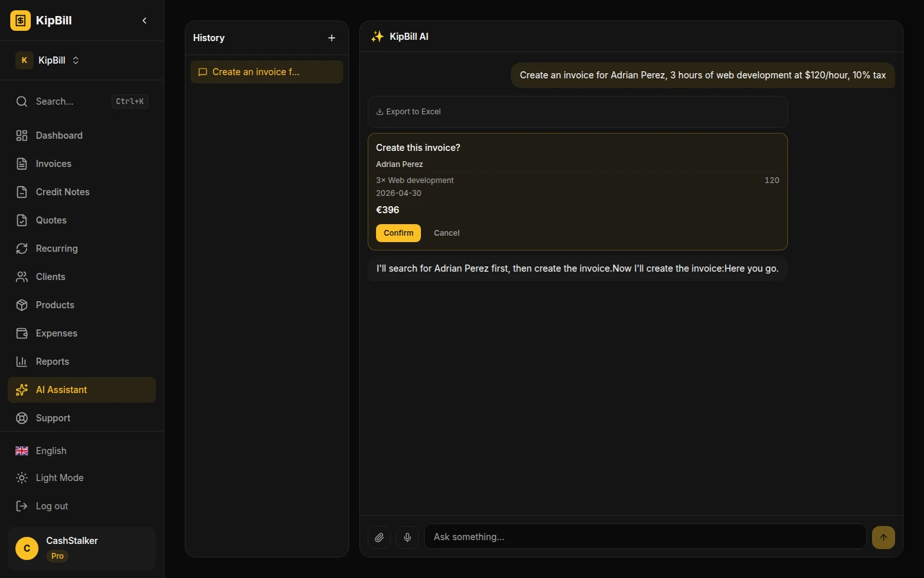Open the sidebar Search box
924x578 pixels.
tap(81, 101)
